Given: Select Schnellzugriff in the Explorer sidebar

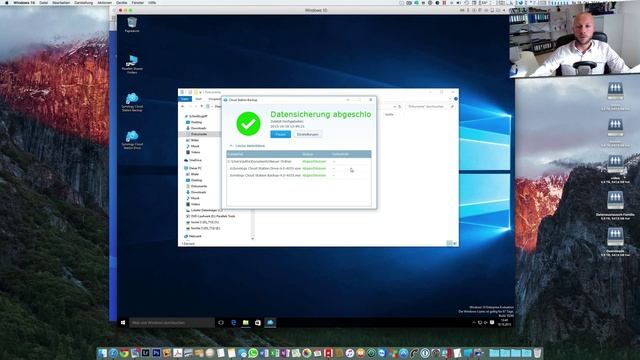Looking at the screenshot, I should pyautogui.click(x=198, y=116).
